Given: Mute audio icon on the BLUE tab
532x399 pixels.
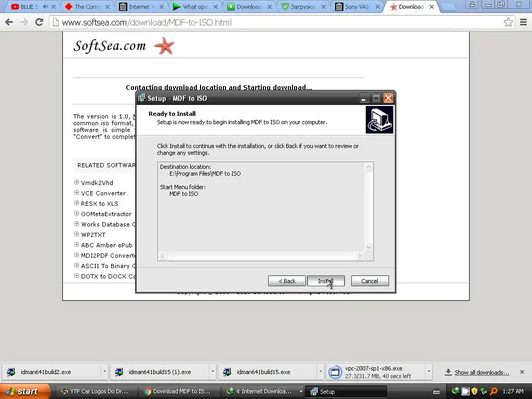Looking at the screenshot, I should click(46, 7).
